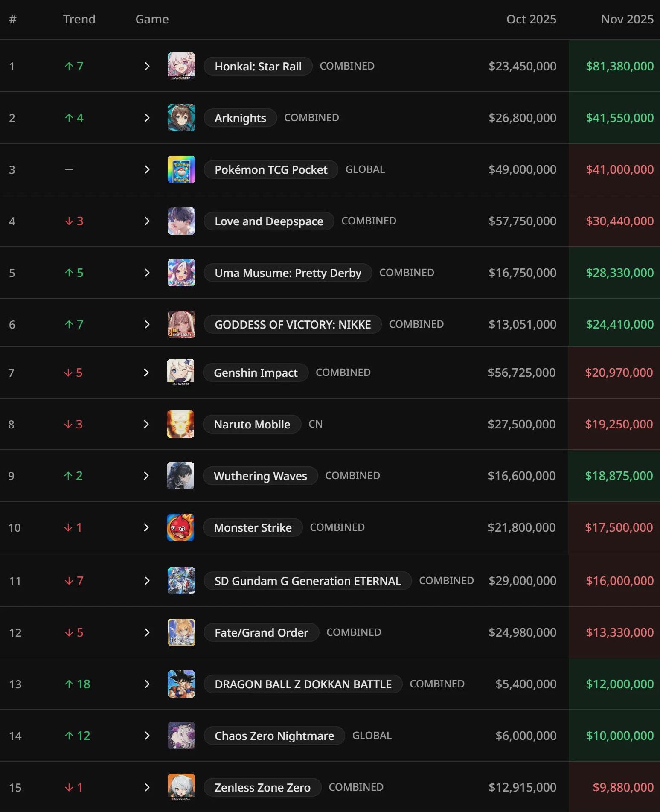660x812 pixels.
Task: Open the GODDESS OF VICTORY: NIKKE label
Action: (x=292, y=324)
